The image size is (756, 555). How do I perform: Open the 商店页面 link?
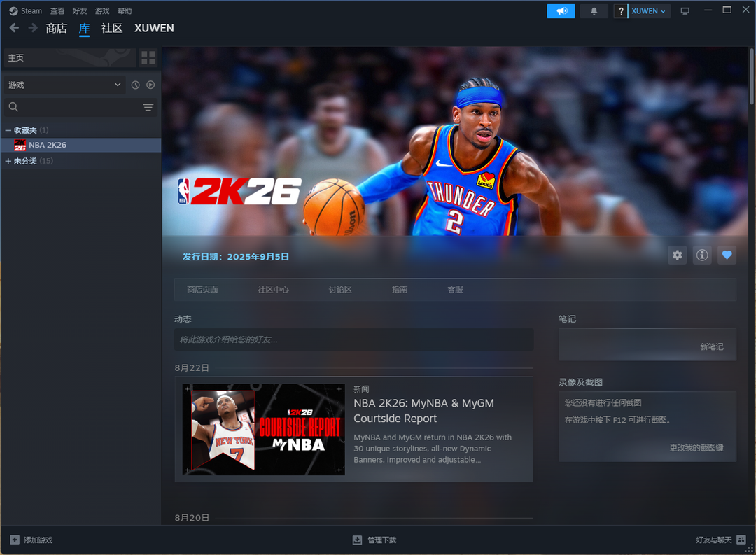202,289
